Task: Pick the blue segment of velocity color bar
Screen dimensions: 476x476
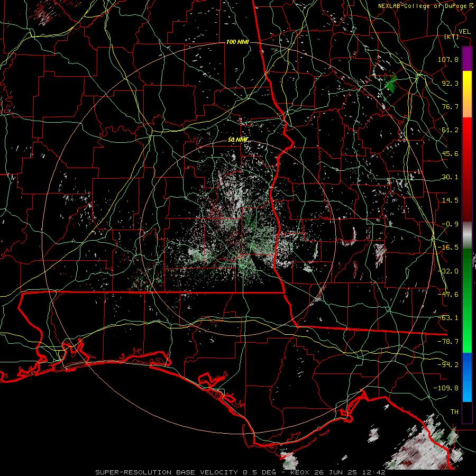Action: click(467, 377)
